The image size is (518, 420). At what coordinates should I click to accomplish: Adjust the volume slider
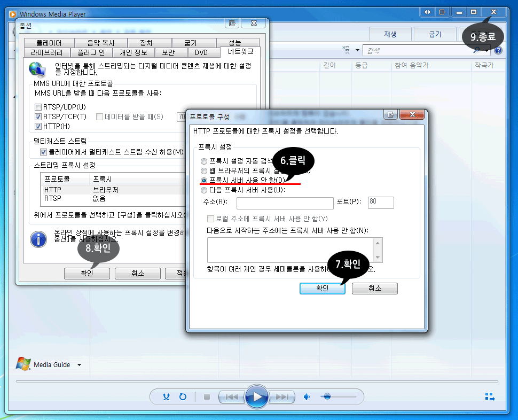point(338,396)
